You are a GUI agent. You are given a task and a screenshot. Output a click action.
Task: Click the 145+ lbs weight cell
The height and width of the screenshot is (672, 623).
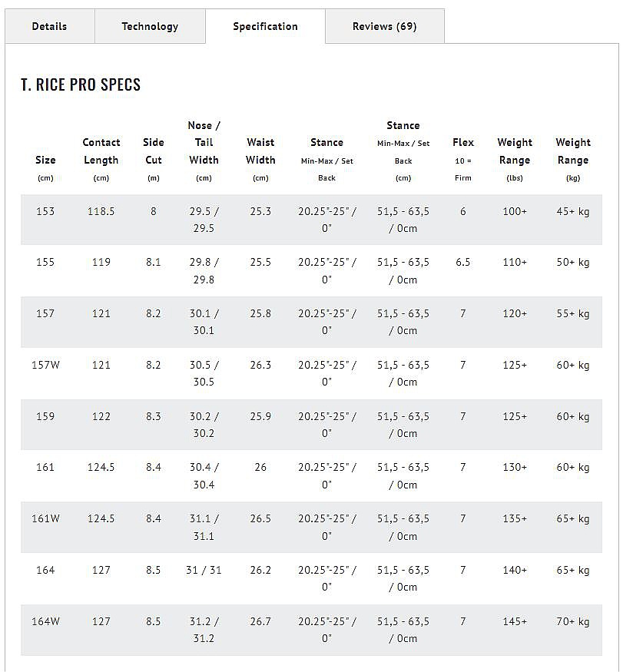tap(515, 621)
